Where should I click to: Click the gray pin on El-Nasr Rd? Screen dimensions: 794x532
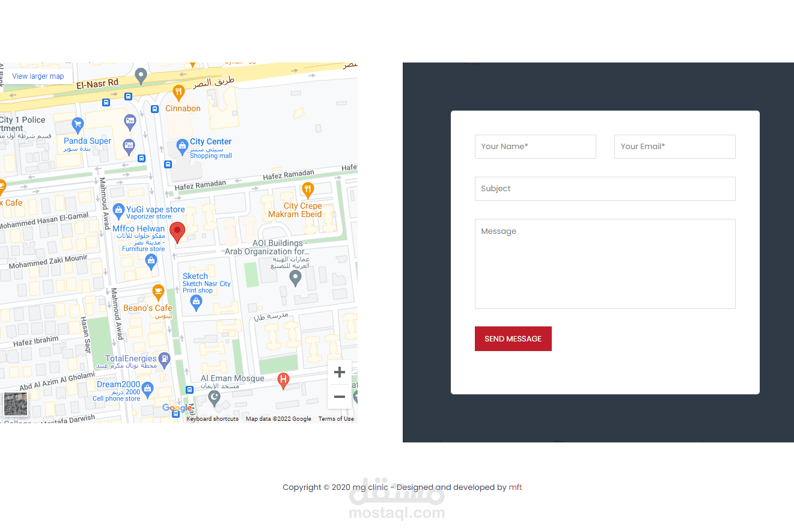[141, 76]
